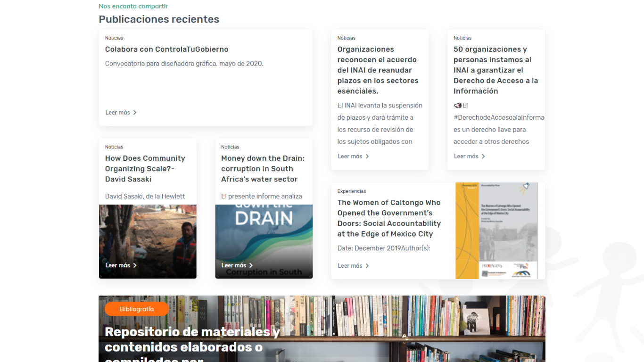Image resolution: width=644 pixels, height=362 pixels.
Task: Click chevron arrow in 50 organizaciones card
Action: click(x=483, y=156)
